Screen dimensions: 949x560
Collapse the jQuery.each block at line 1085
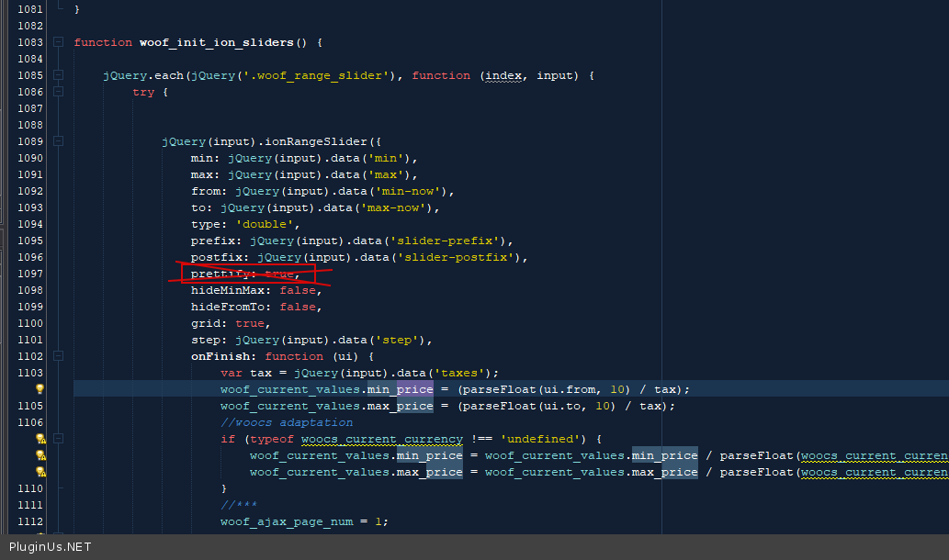click(x=59, y=75)
